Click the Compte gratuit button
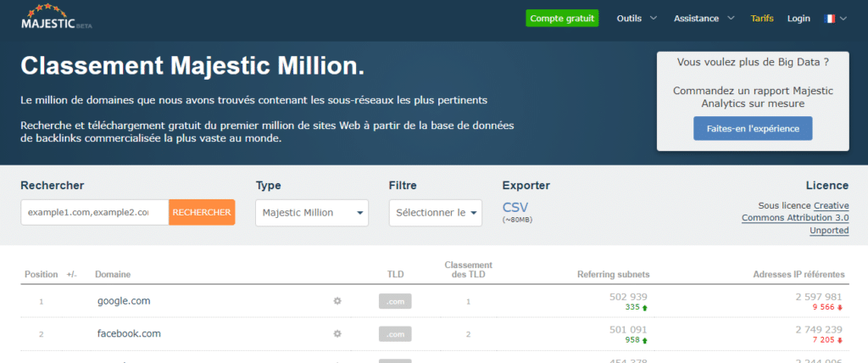This screenshot has height=363, width=868. (562, 19)
